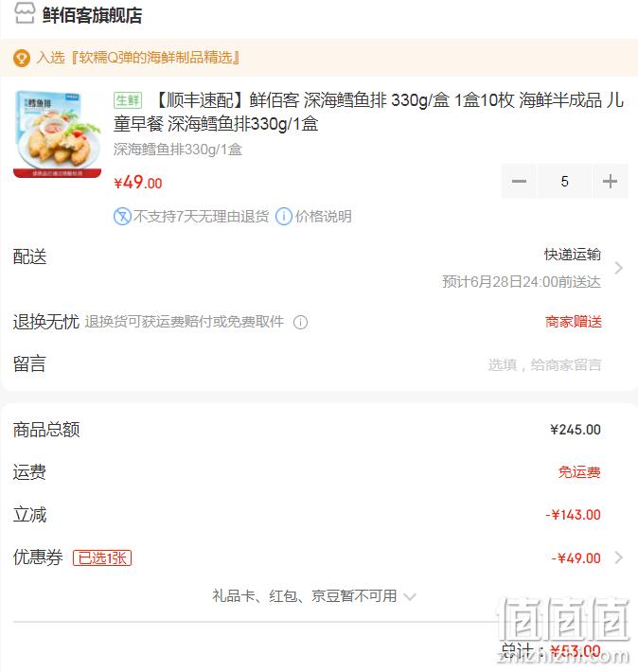Select 快递运输 delivery method
This screenshot has height=672, width=638.
(x=573, y=255)
